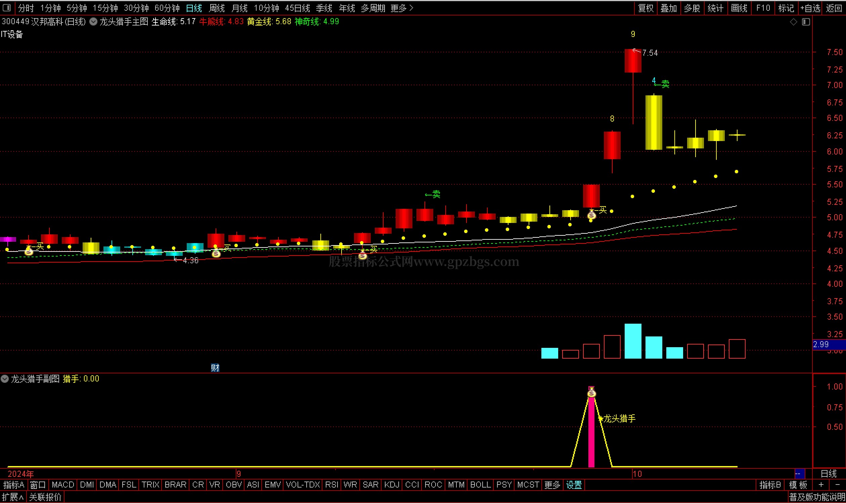This screenshot has height=504, width=846.
Task: Click the 窗口 tab
Action: tap(38, 485)
